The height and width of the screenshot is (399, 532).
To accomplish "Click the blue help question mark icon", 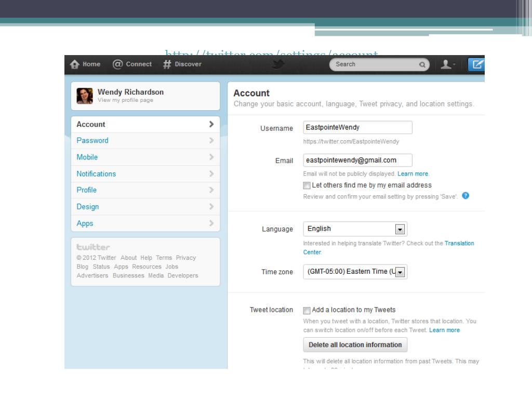I will 465,196.
